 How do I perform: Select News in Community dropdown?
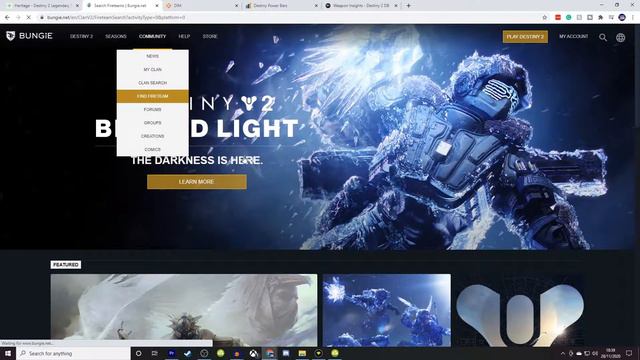click(153, 56)
